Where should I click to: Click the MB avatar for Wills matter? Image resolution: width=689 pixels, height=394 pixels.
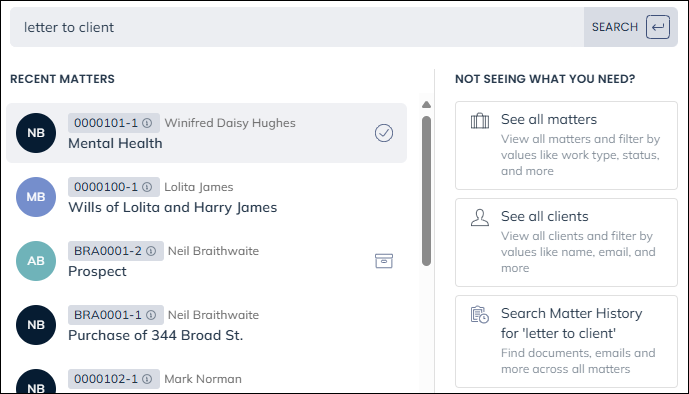coord(36,197)
